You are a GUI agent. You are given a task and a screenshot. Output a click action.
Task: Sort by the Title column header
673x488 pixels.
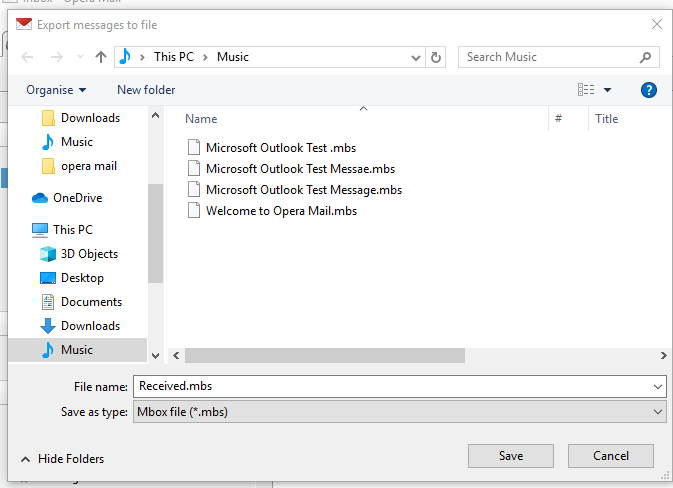click(x=606, y=119)
